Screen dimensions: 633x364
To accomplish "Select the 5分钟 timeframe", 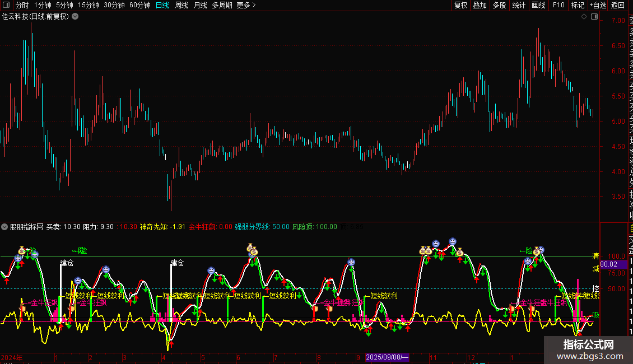I will [64, 5].
